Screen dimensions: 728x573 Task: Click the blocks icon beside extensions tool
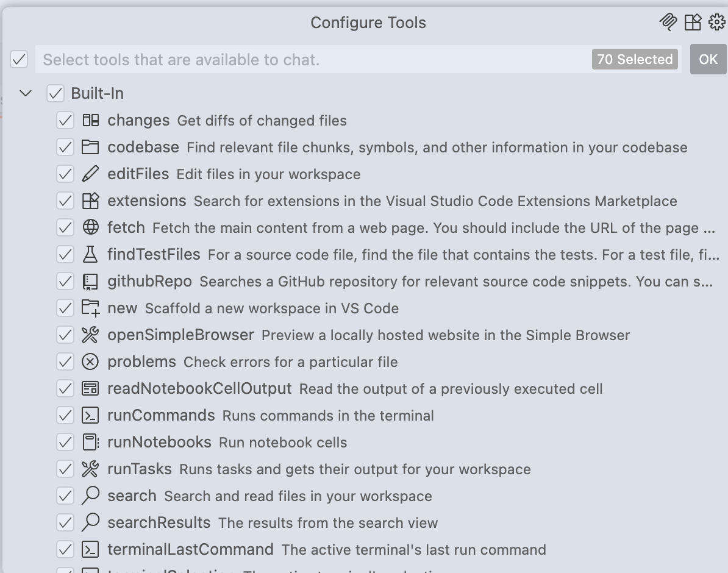coord(90,201)
